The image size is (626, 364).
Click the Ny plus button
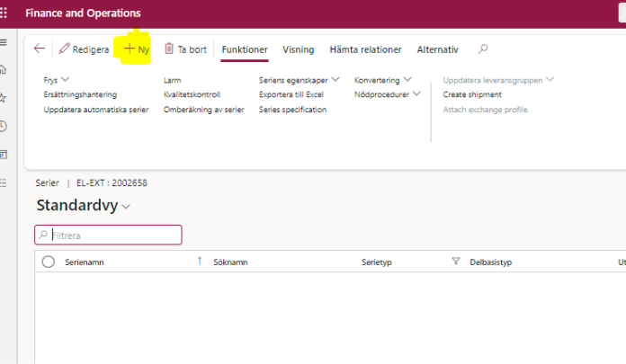pos(137,49)
